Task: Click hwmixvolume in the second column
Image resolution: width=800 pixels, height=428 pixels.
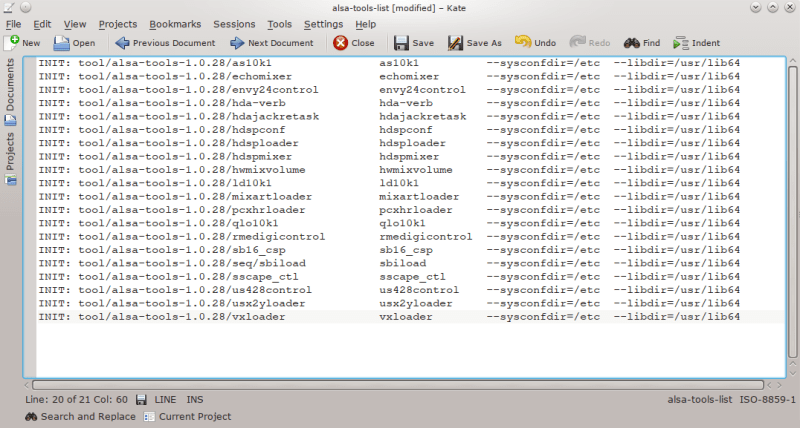Action: point(416,170)
